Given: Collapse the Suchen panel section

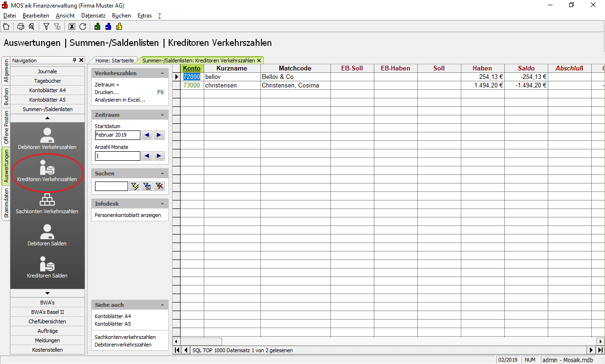Looking at the screenshot, I should coord(162,173).
